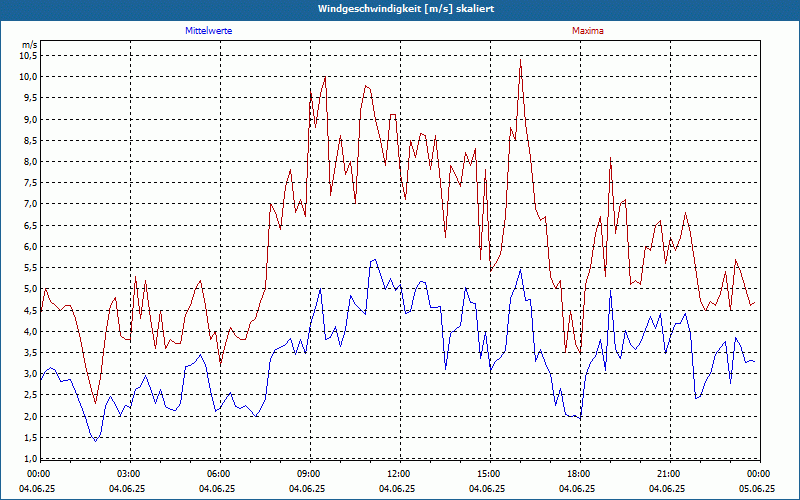
Task: Click the blue Mittelwerte peak near 11:00
Action: (x=375, y=260)
